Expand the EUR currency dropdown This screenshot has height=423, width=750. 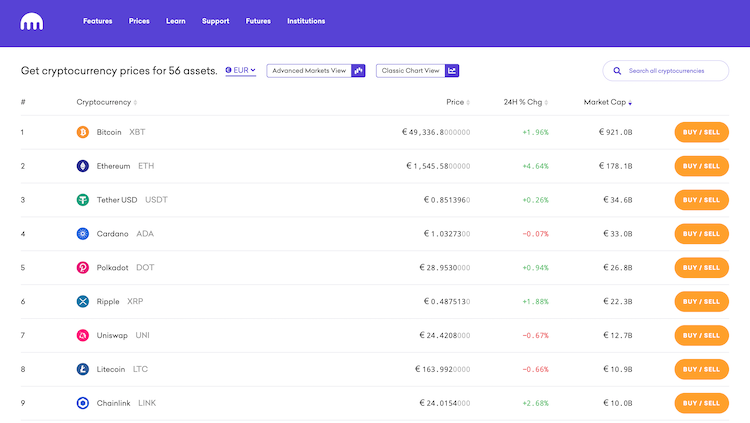click(241, 70)
